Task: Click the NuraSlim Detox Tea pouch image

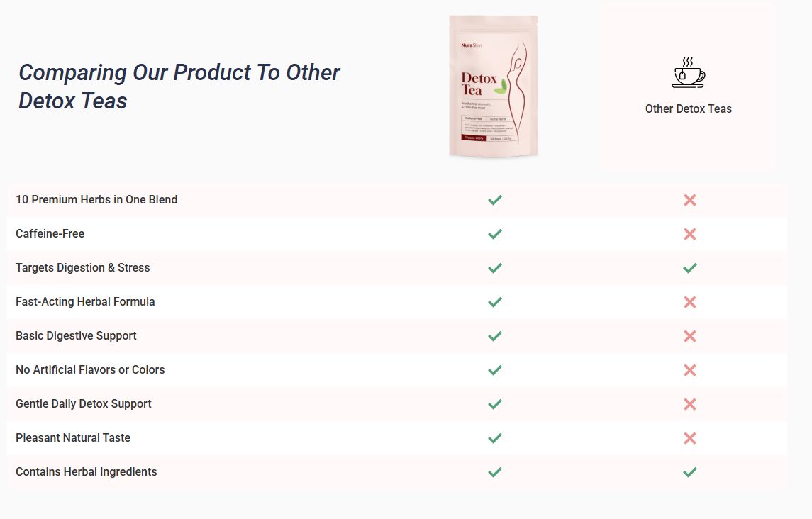Action: [x=493, y=86]
